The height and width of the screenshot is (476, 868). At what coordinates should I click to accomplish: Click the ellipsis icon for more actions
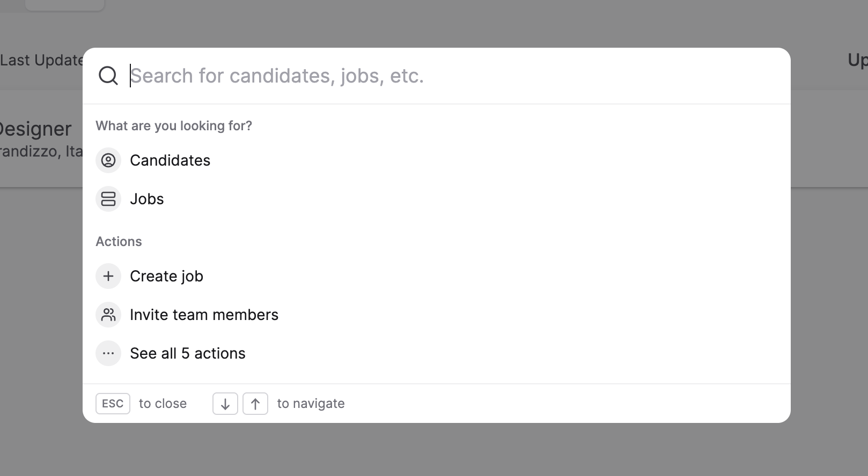point(108,353)
